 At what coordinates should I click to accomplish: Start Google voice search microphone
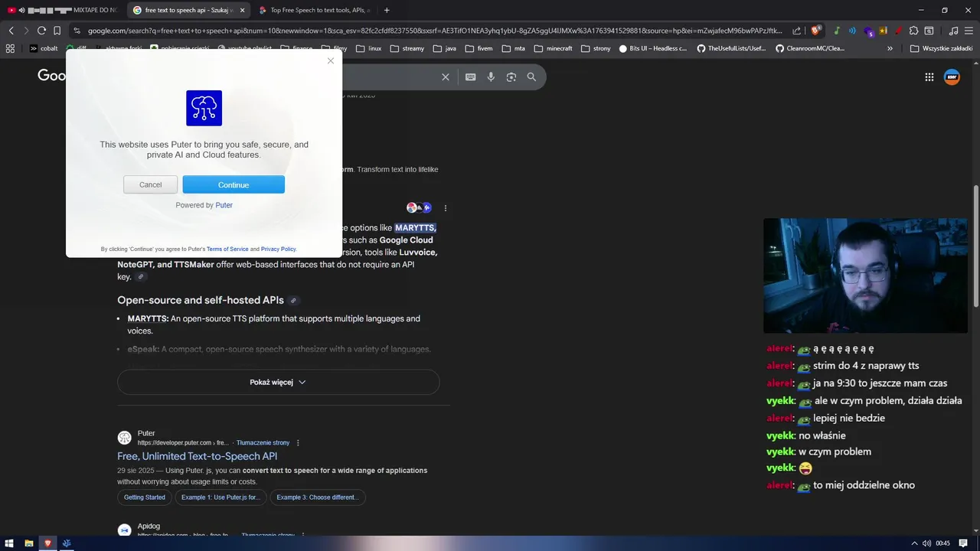click(x=491, y=77)
